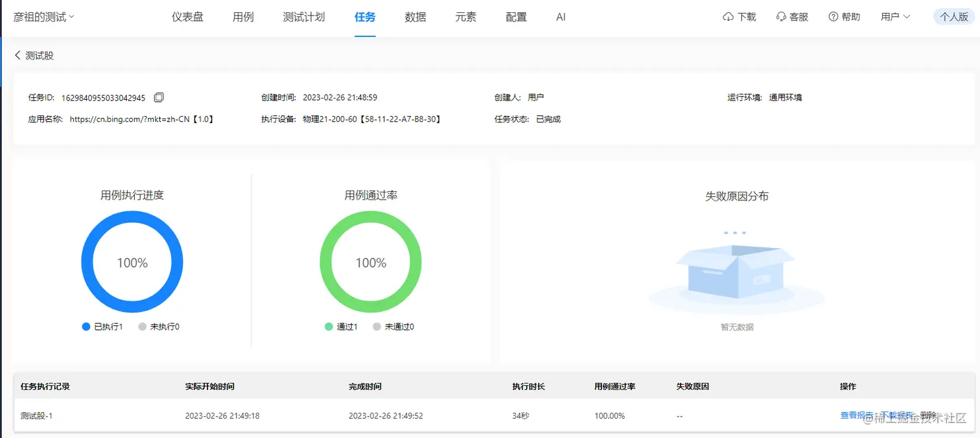Open the AI tab
Viewport: 980px width, 438px height.
pos(561,17)
